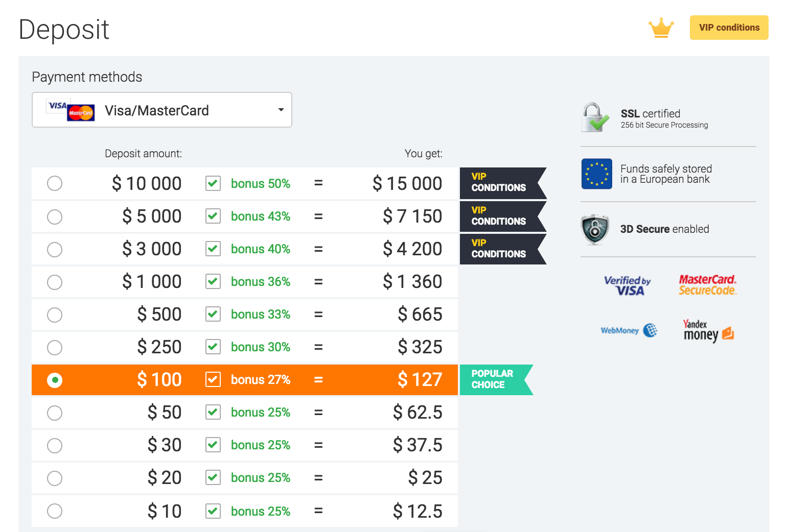Click the Visa/MasterCard card logos in the selector
Viewport: 789px width, 532px height.
click(69, 110)
